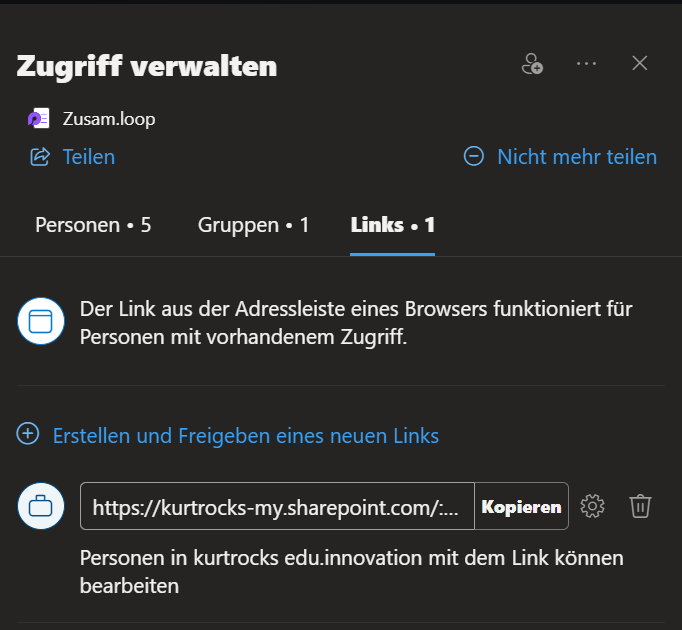The width and height of the screenshot is (682, 630).
Task: Click the plus circle icon for new link
Action: pyautogui.click(x=28, y=434)
